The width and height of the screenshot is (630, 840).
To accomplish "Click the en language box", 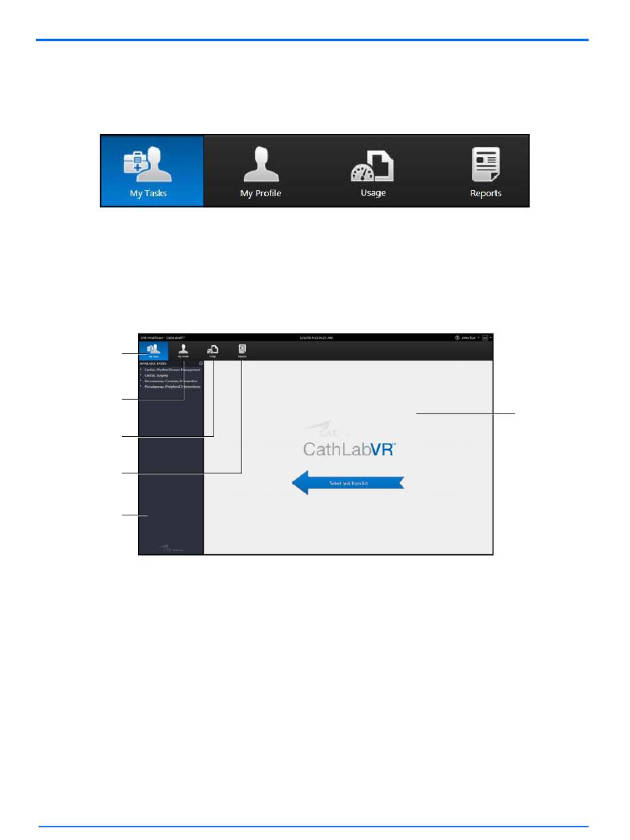I will (x=485, y=337).
